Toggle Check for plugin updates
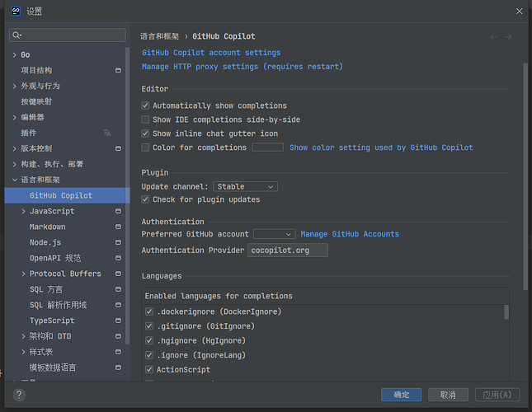The width and height of the screenshot is (532, 412). click(x=145, y=199)
